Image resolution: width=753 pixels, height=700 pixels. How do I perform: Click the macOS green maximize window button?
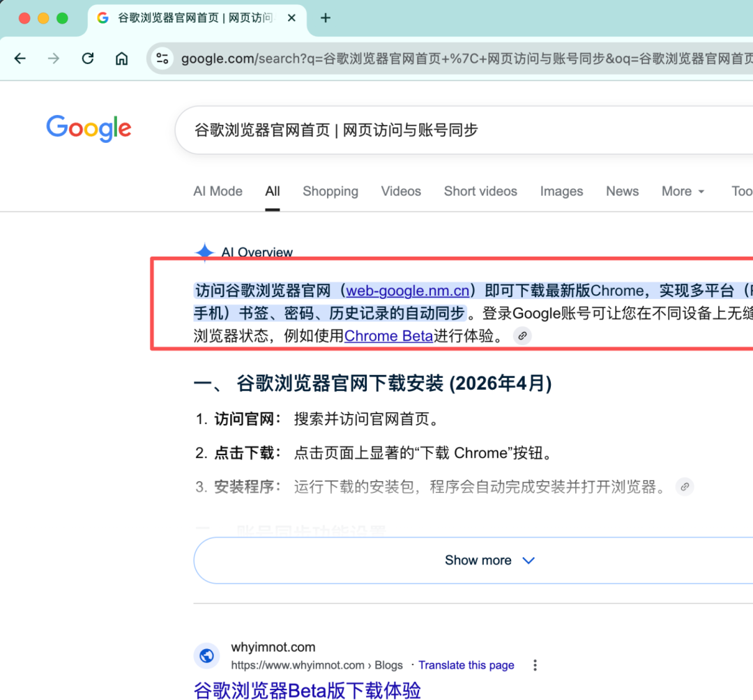pyautogui.click(x=62, y=18)
